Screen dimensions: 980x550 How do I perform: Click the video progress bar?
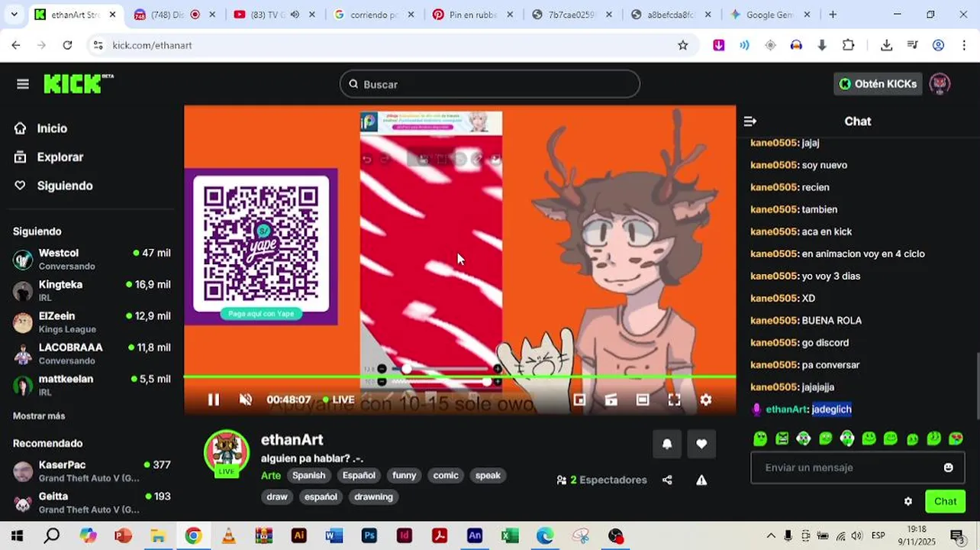pyautogui.click(x=459, y=376)
